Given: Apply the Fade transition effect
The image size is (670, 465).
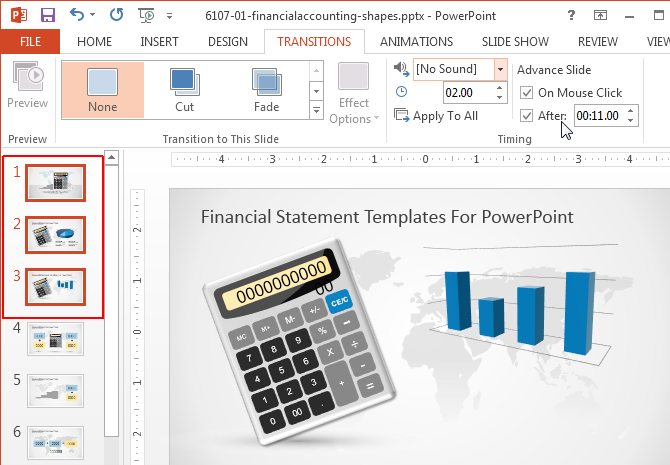Looking at the screenshot, I should (x=265, y=89).
